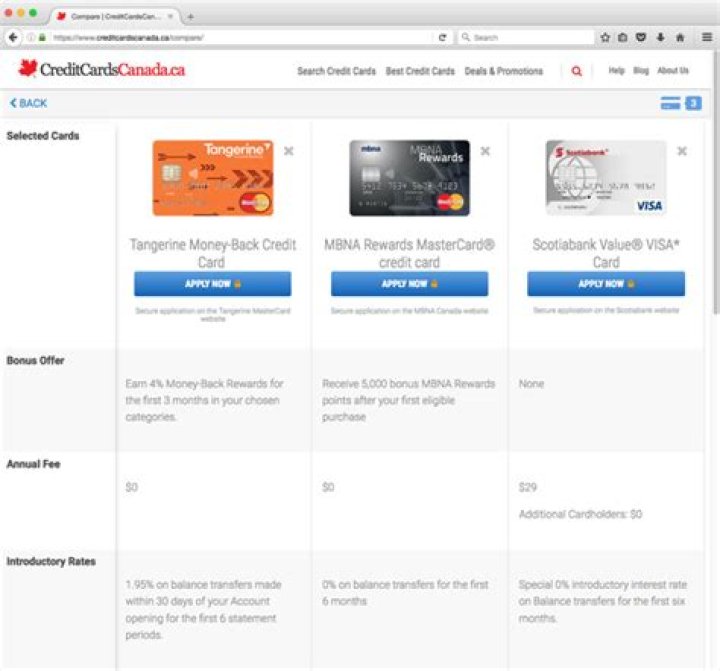Click secure application on MBNA Canada note
The height and width of the screenshot is (671, 720).
pyautogui.click(x=410, y=311)
